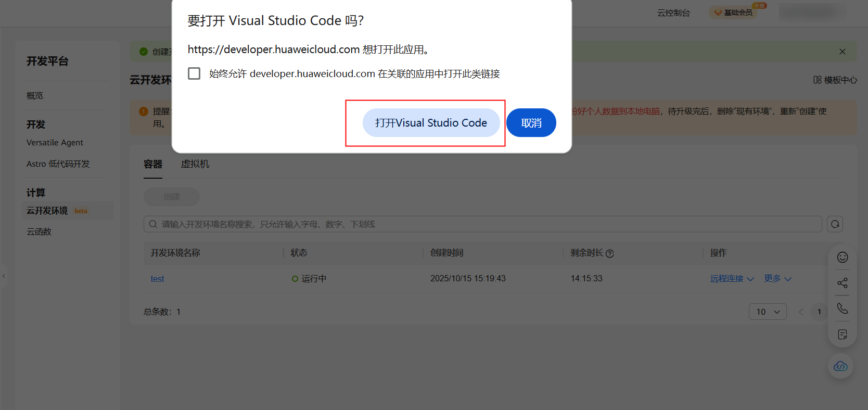Click the 状态 column header
The image size is (868, 410).
coord(299,253)
